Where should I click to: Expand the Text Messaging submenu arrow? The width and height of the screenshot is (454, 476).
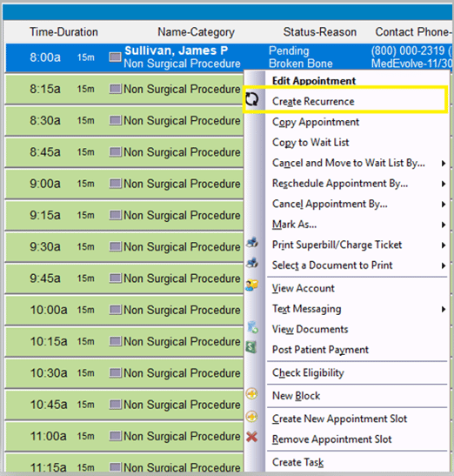pyautogui.click(x=444, y=309)
